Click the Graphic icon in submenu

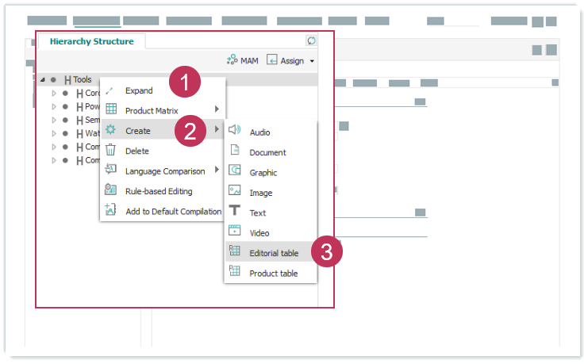pyautogui.click(x=234, y=171)
